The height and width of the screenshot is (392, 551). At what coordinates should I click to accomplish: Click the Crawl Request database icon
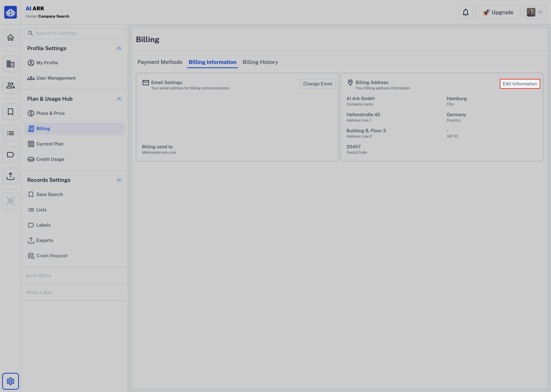[x=31, y=256]
